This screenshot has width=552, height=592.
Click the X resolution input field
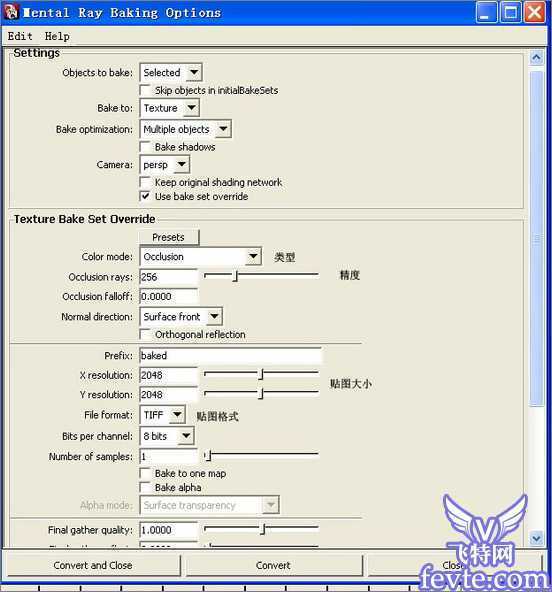tap(169, 375)
